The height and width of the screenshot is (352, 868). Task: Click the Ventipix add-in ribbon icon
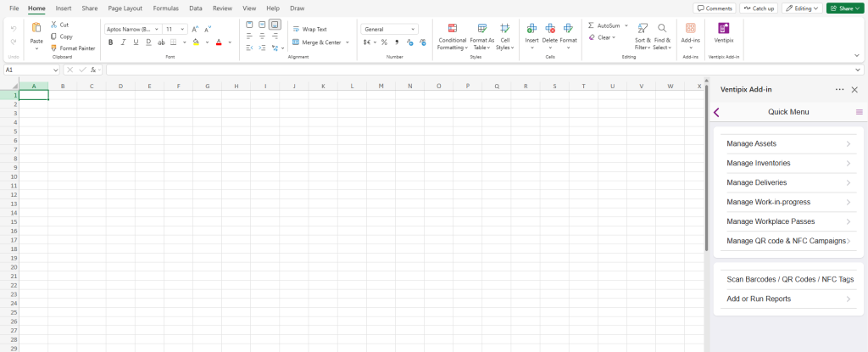(723, 29)
